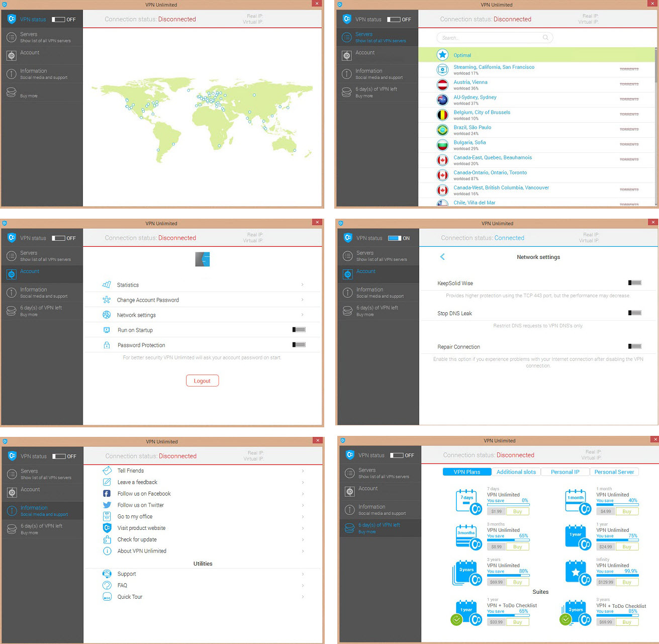Toggle VPN status switch in server list window

(394, 20)
